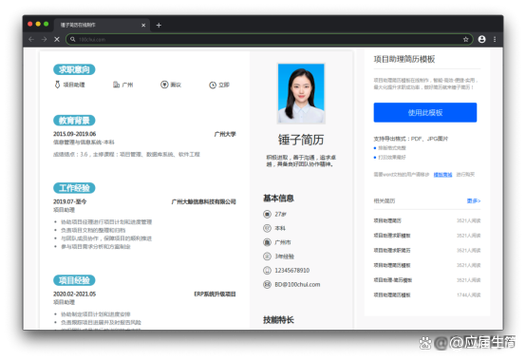Go back with the browser back arrow

(32, 39)
